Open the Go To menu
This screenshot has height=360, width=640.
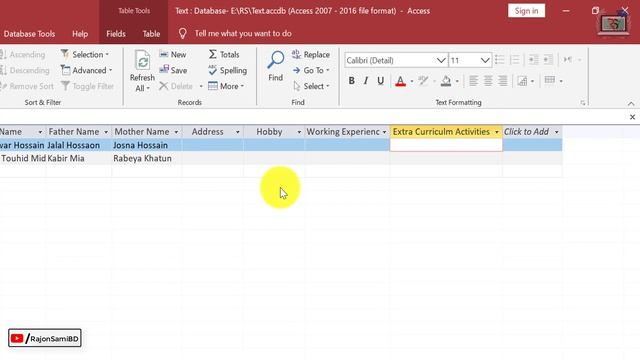point(311,70)
